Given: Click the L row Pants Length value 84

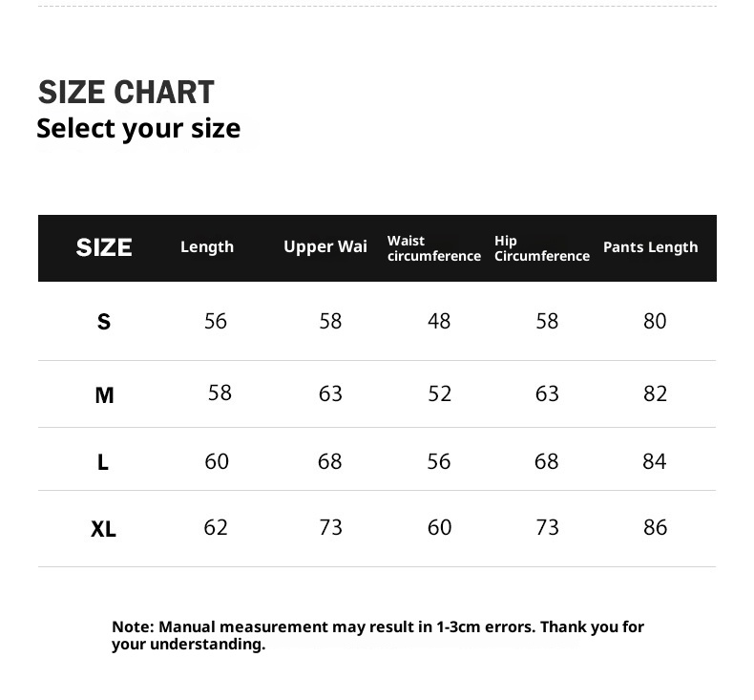Looking at the screenshot, I should (x=655, y=461).
